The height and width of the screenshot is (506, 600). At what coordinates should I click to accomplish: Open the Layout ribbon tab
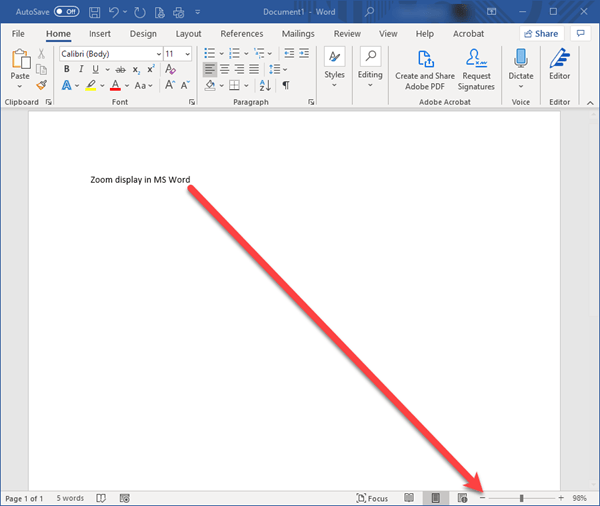188,33
